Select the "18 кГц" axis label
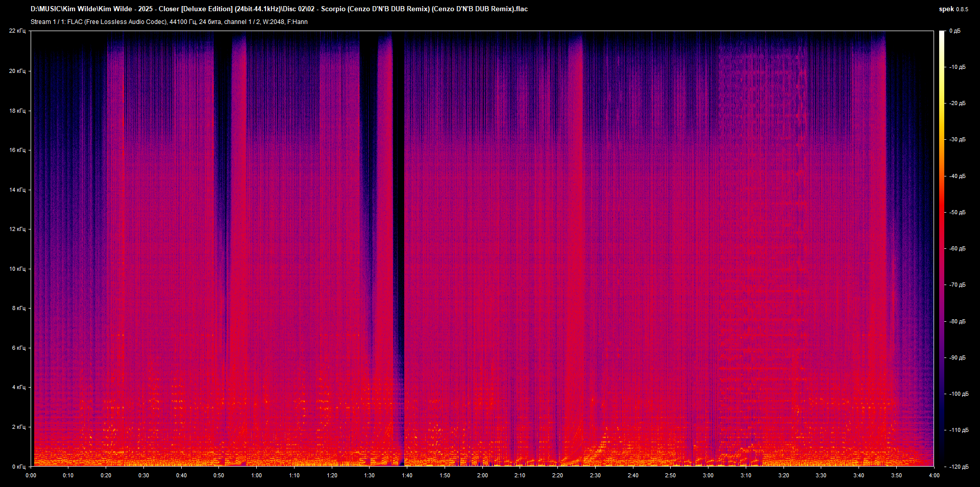 [x=17, y=111]
